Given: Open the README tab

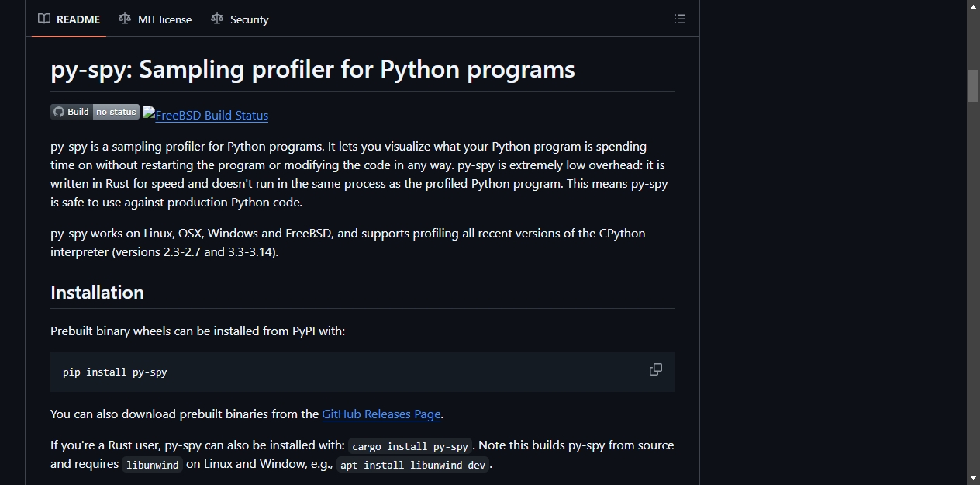Looking at the screenshot, I should tap(69, 19).
